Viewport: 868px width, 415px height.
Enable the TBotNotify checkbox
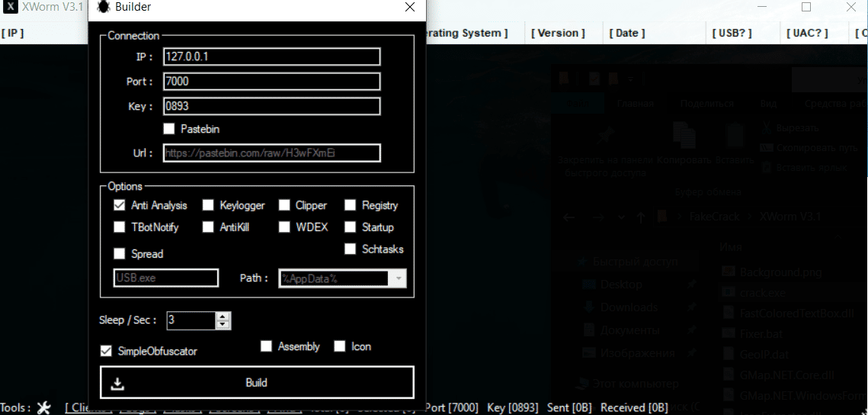119,227
